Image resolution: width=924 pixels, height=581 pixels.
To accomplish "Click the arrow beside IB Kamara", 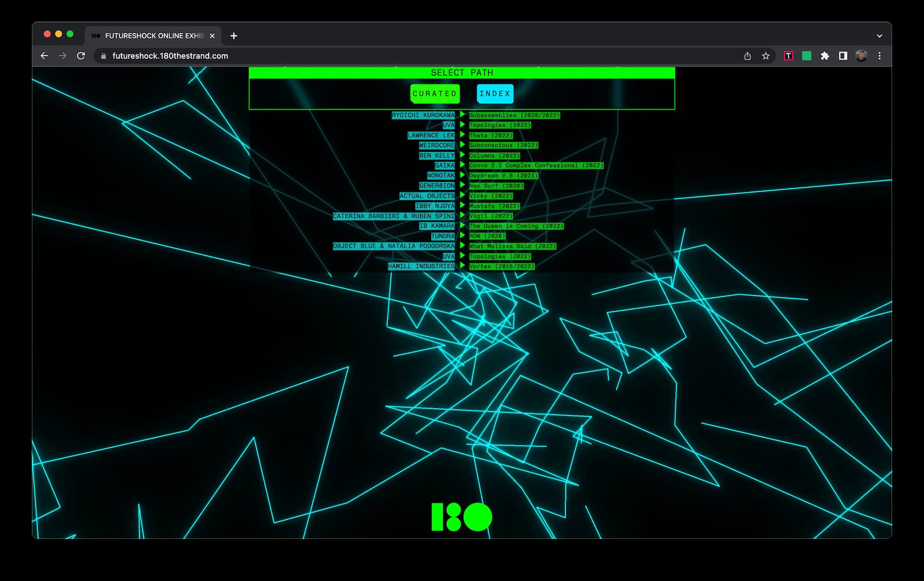I will pyautogui.click(x=462, y=225).
